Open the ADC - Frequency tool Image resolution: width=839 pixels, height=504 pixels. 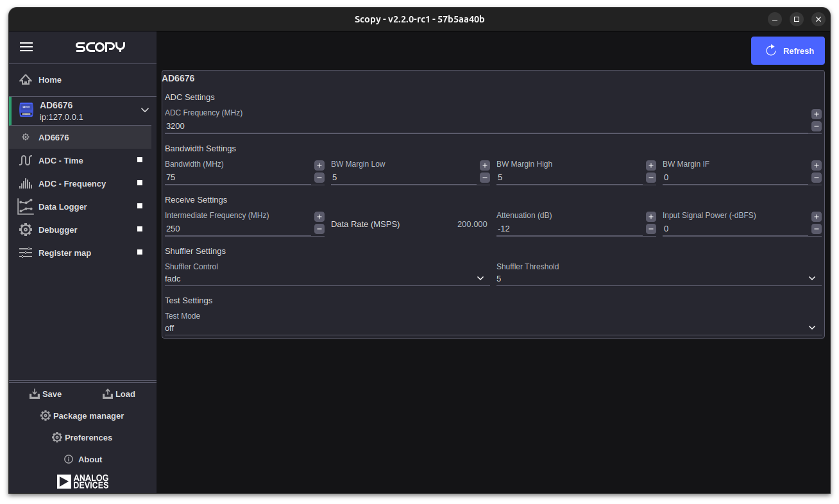[x=80, y=184]
